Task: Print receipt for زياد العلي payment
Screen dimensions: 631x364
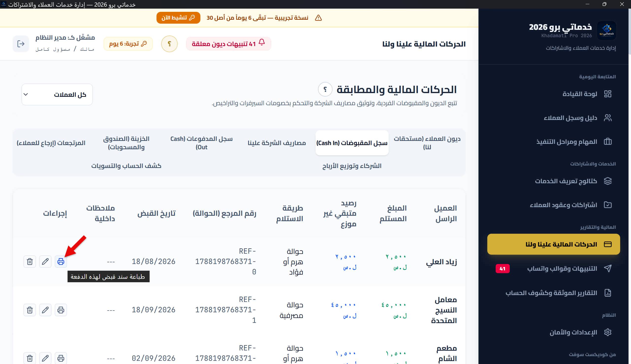Action: [x=61, y=262]
